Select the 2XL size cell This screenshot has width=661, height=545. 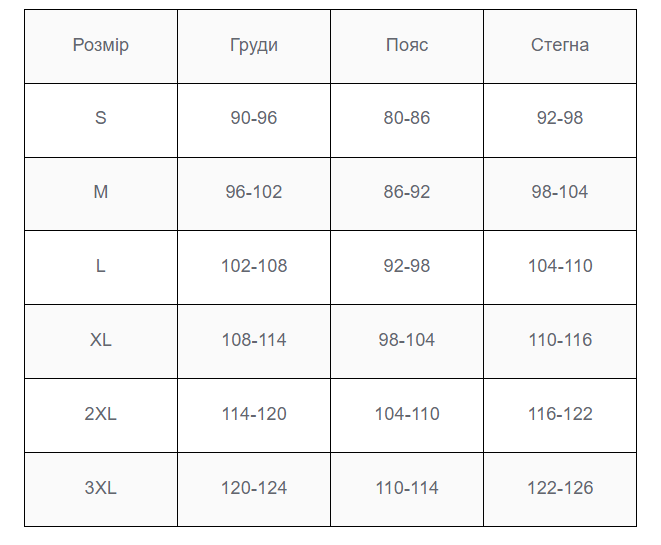101,415
